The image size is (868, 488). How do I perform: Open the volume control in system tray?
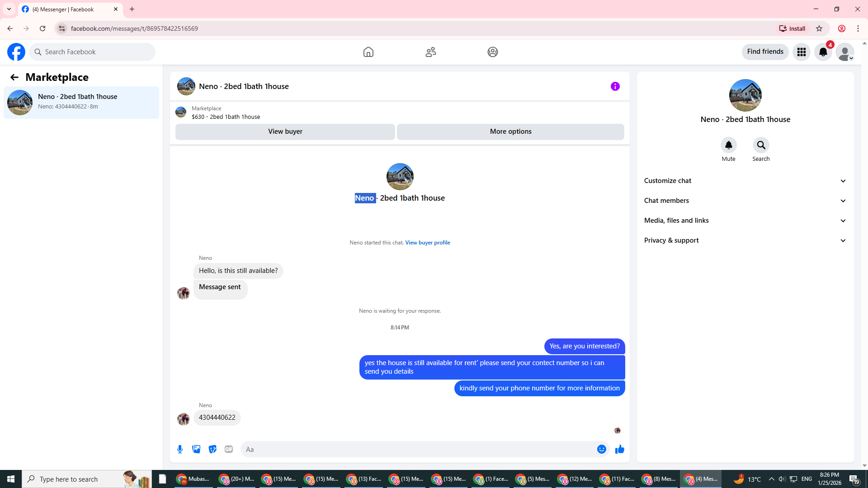point(782,479)
